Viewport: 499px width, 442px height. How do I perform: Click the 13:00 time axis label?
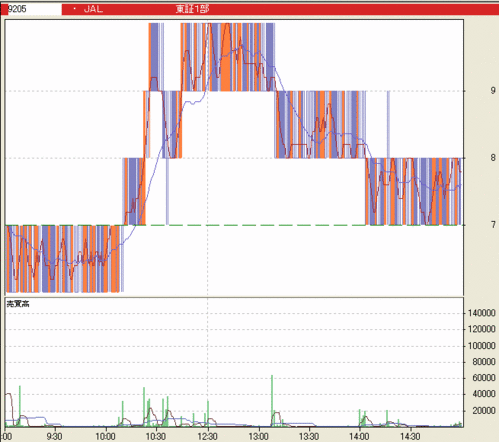point(258,436)
